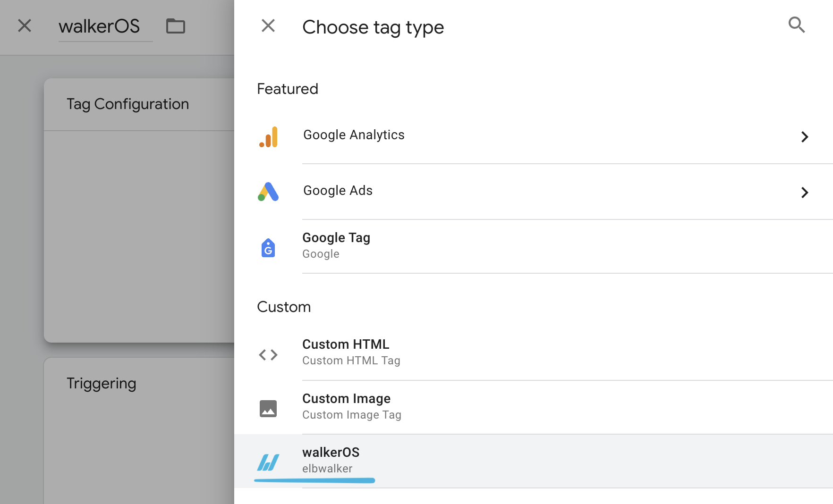
Task: Open search in Choose tag type panel
Action: (797, 25)
